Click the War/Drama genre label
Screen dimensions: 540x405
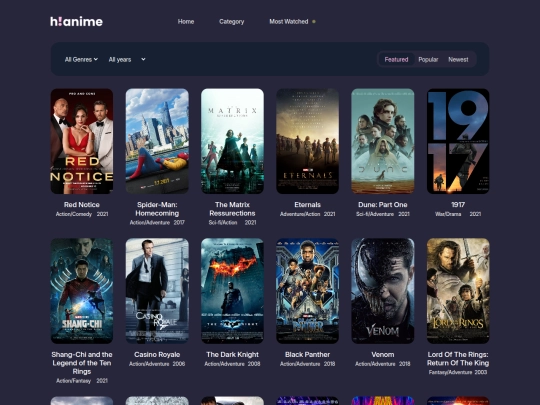[x=448, y=214]
